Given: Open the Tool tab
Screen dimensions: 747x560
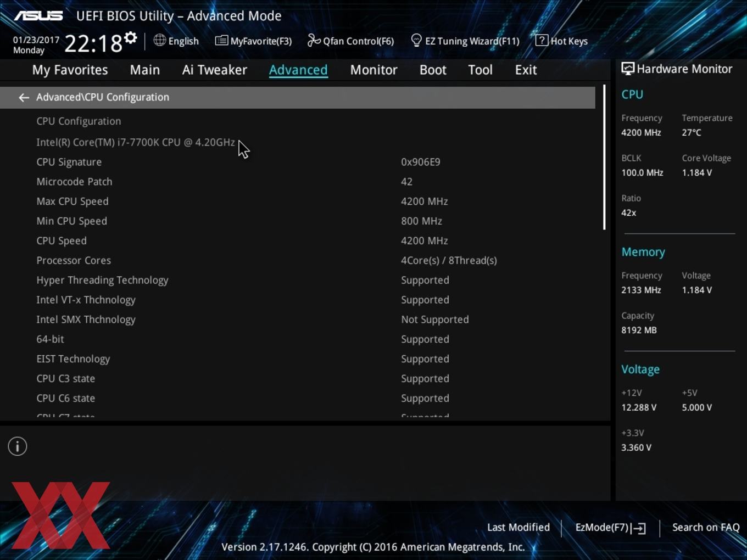Looking at the screenshot, I should point(480,70).
